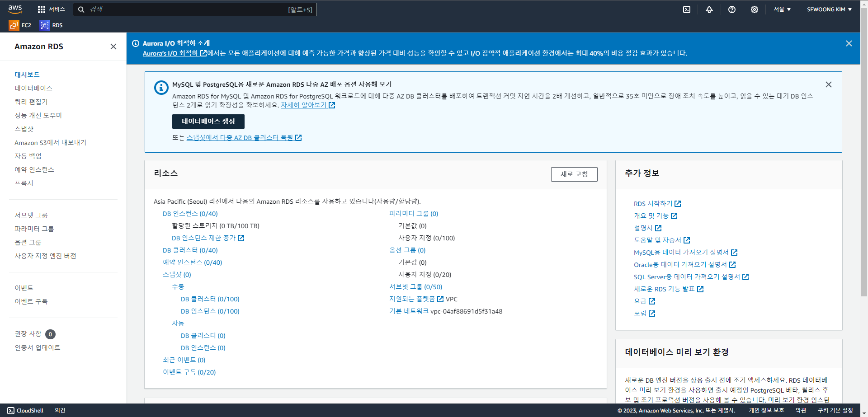Open RDS 시작하기 link

[x=657, y=204]
